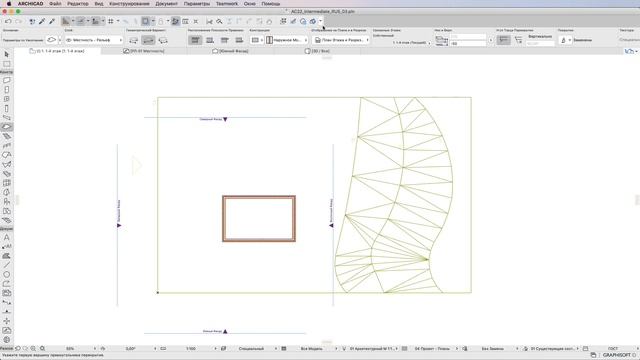This screenshot has width=640, height=360.
Task: Open the surface selector dropdown in info box
Action: click(x=565, y=40)
